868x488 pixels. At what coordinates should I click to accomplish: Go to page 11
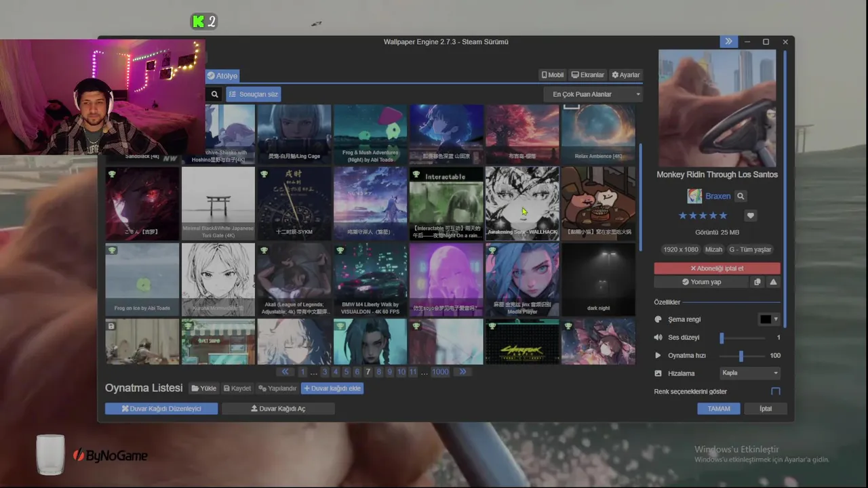(413, 372)
